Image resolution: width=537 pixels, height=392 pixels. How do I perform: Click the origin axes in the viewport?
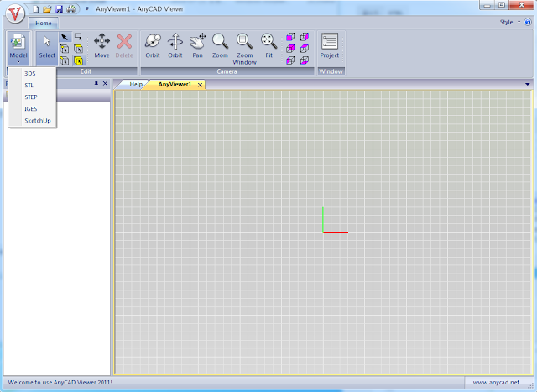[x=335, y=220]
